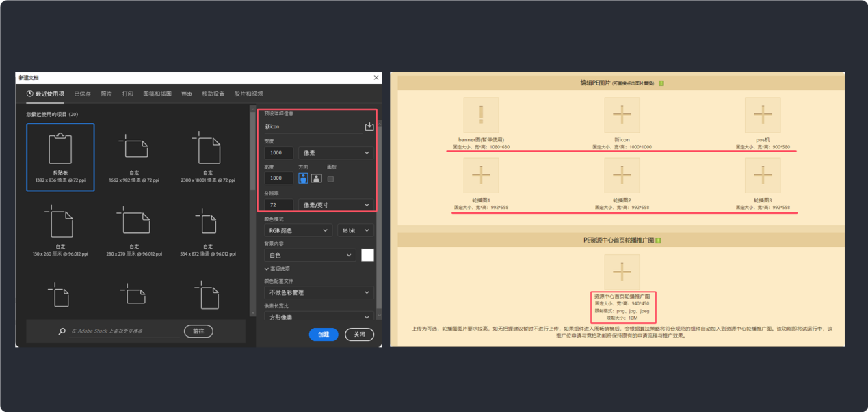Click the 固定大小、宽*高: 1080*680 text

[x=481, y=147]
